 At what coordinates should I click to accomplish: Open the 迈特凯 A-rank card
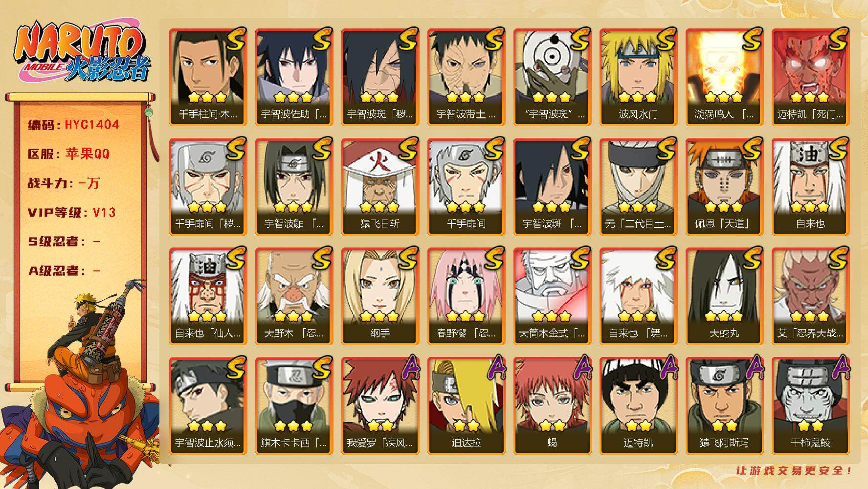click(638, 405)
